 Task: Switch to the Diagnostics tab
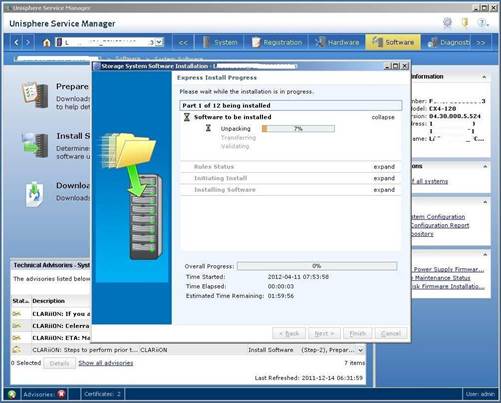[449, 42]
